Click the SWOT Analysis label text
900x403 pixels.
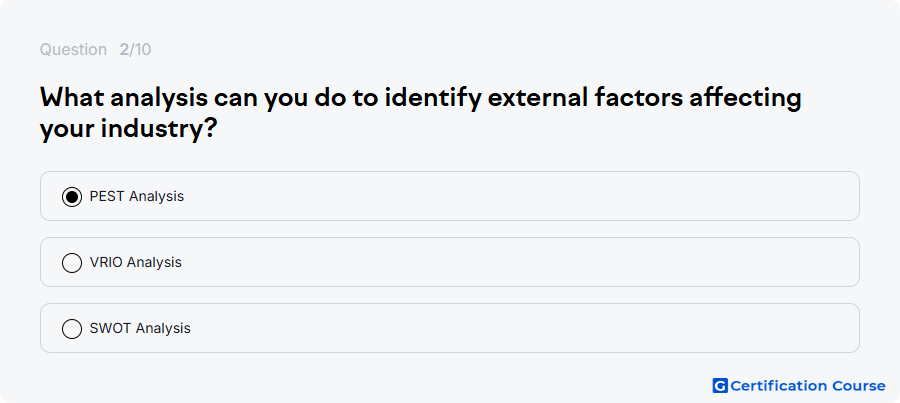(x=140, y=328)
